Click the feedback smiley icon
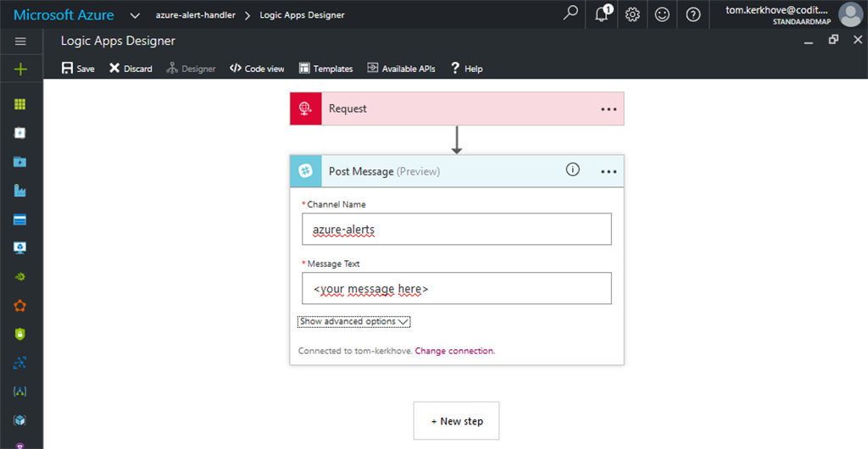This screenshot has height=449, width=868. [x=663, y=14]
